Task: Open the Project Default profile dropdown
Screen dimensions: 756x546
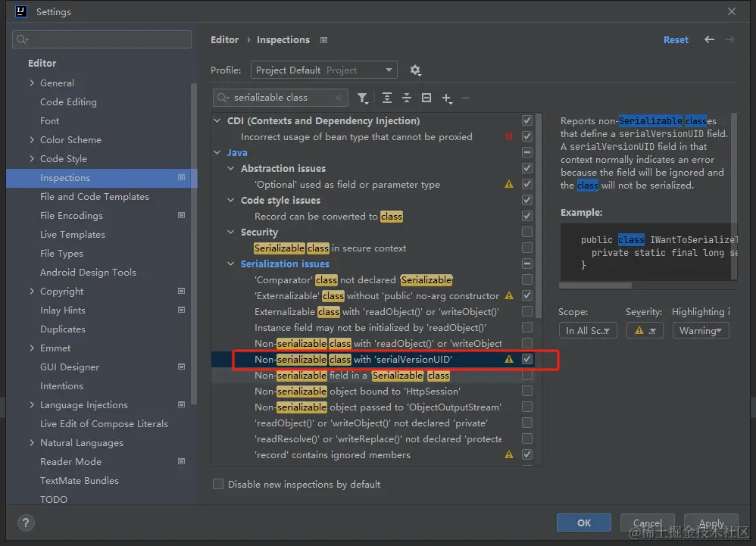Action: point(324,70)
